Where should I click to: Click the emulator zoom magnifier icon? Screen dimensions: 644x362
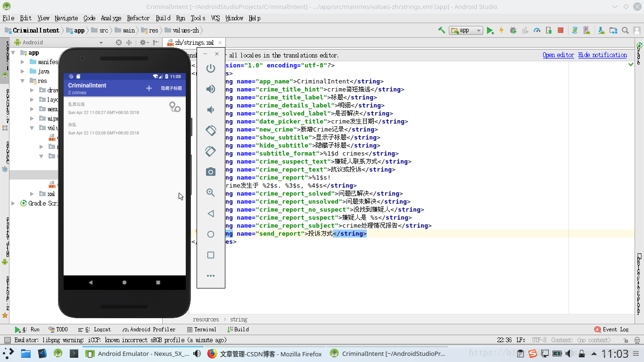[x=211, y=193]
